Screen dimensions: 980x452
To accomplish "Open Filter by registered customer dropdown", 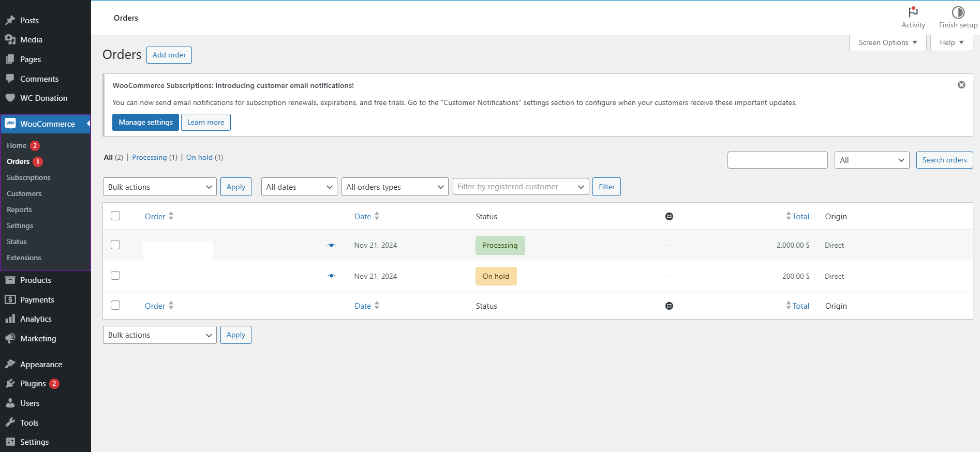I will pyautogui.click(x=521, y=186).
